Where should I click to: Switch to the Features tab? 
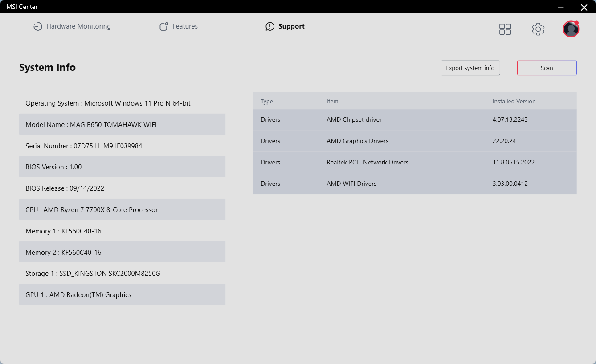pos(185,27)
